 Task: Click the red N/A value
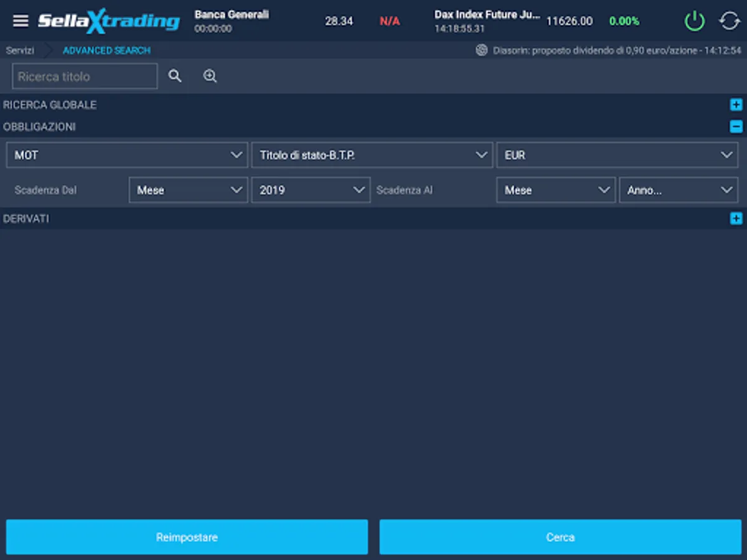pos(390,21)
